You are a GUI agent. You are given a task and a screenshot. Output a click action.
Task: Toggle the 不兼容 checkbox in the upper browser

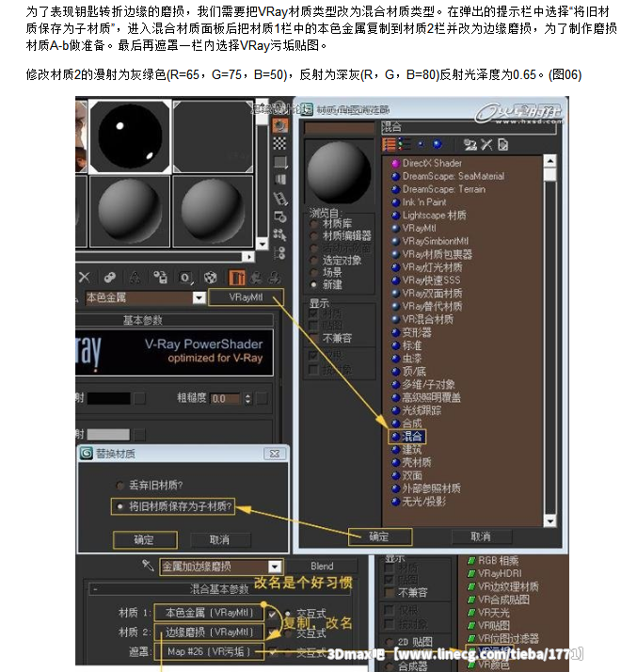(313, 338)
